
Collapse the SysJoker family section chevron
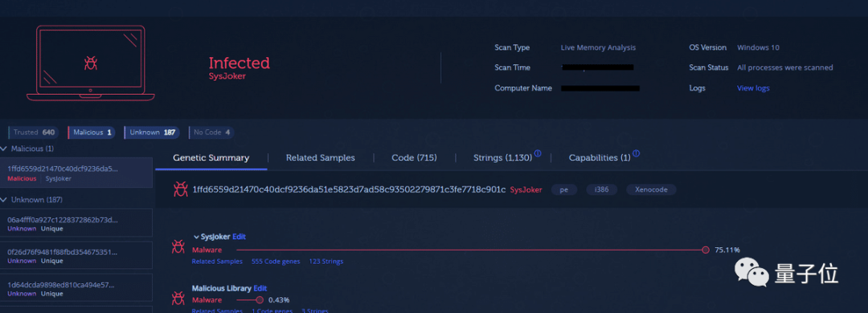tap(196, 237)
